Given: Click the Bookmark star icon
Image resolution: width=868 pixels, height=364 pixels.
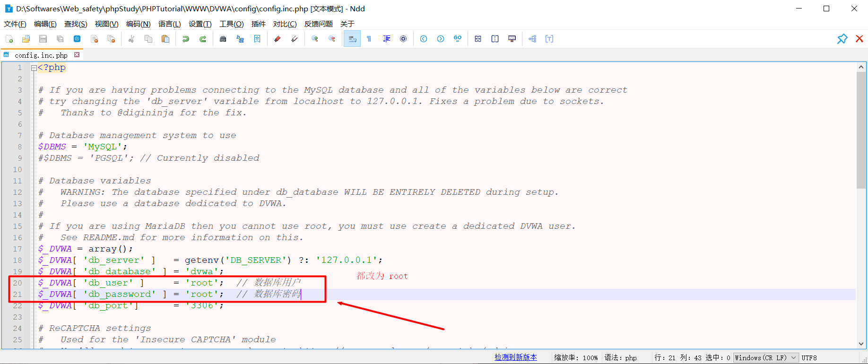Looking at the screenshot, I should (257, 39).
